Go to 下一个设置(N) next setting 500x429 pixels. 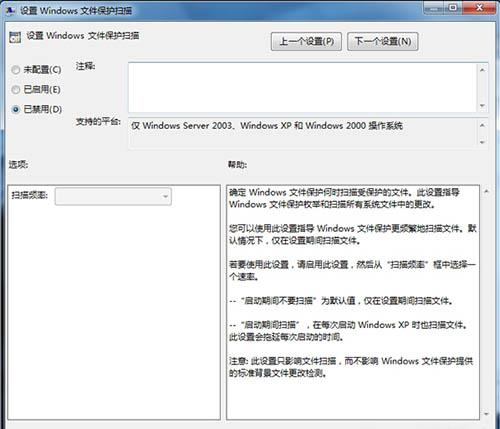click(383, 41)
